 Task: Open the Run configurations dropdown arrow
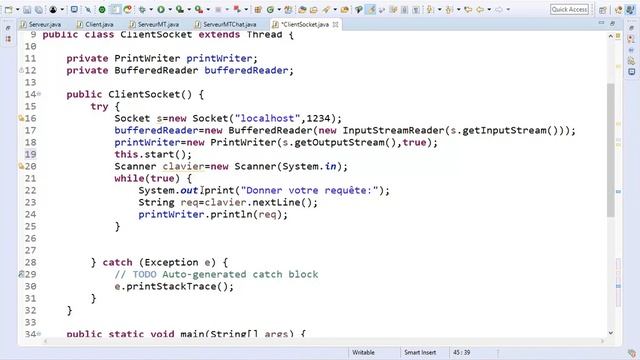pyautogui.click(x=170, y=9)
